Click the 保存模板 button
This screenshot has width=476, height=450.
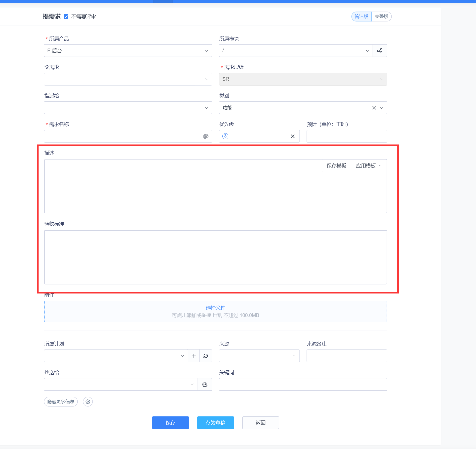(x=336, y=166)
